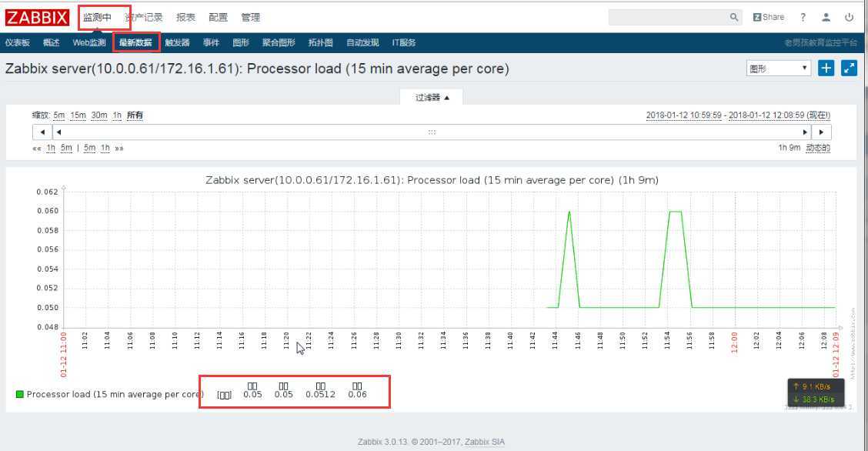868x451 pixels.
Task: Move forward 5m using right shift link
Action: pyautogui.click(x=90, y=149)
